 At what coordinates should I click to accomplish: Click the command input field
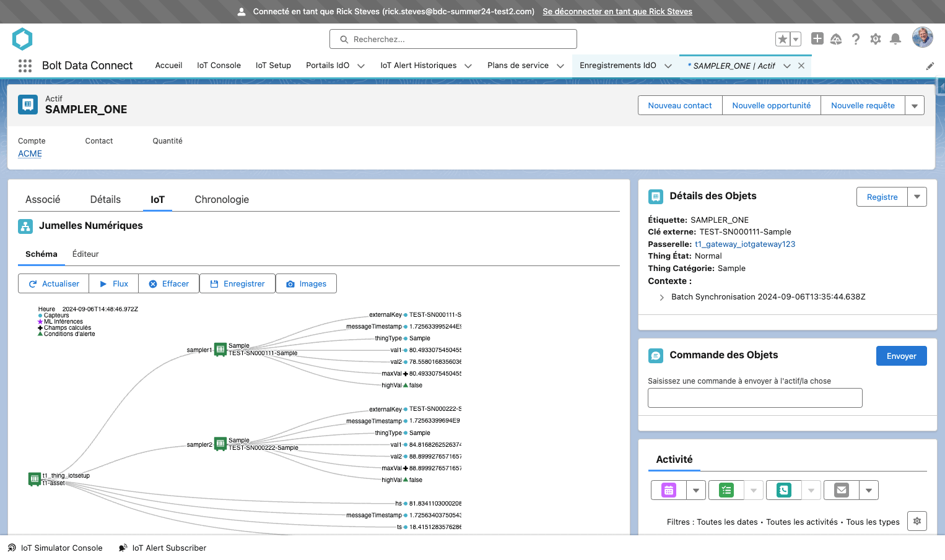click(x=755, y=398)
